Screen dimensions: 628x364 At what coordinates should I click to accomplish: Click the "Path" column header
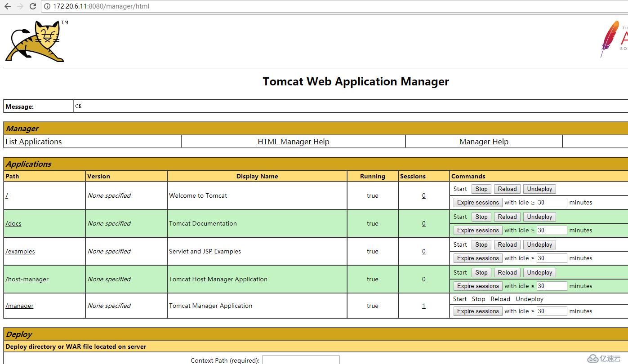pyautogui.click(x=12, y=176)
